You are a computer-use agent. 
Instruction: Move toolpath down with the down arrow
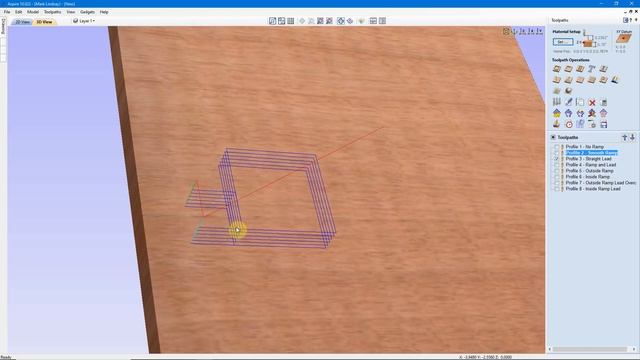point(632,138)
